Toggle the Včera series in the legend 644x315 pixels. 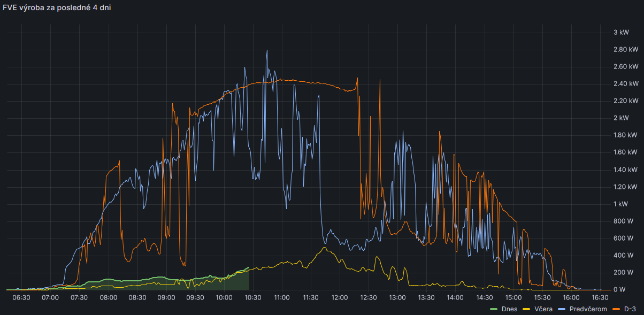543,310
